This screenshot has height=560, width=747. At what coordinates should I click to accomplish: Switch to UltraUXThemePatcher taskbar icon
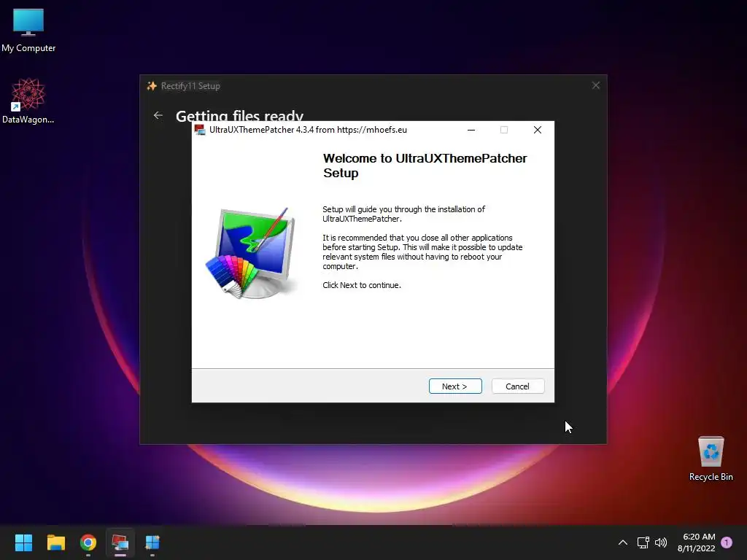(x=120, y=542)
